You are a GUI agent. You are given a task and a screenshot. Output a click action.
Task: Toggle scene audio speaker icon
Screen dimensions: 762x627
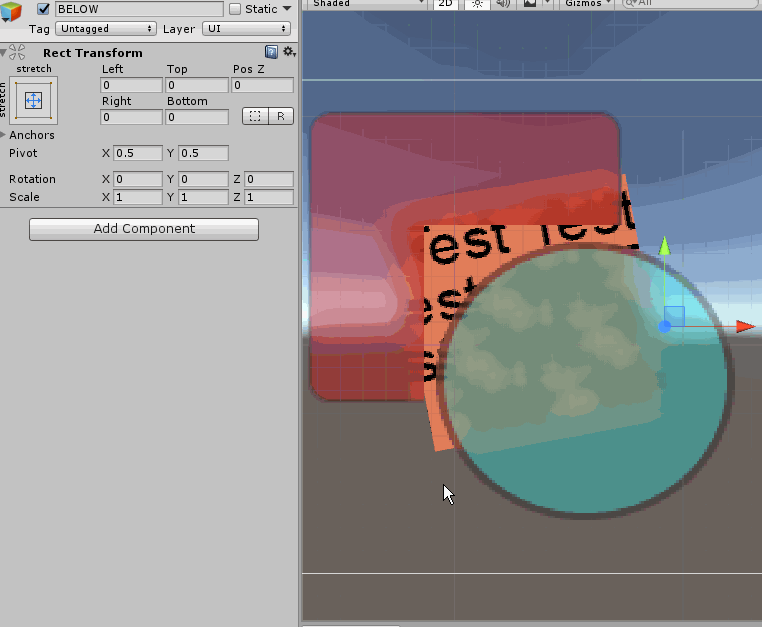[x=503, y=3]
